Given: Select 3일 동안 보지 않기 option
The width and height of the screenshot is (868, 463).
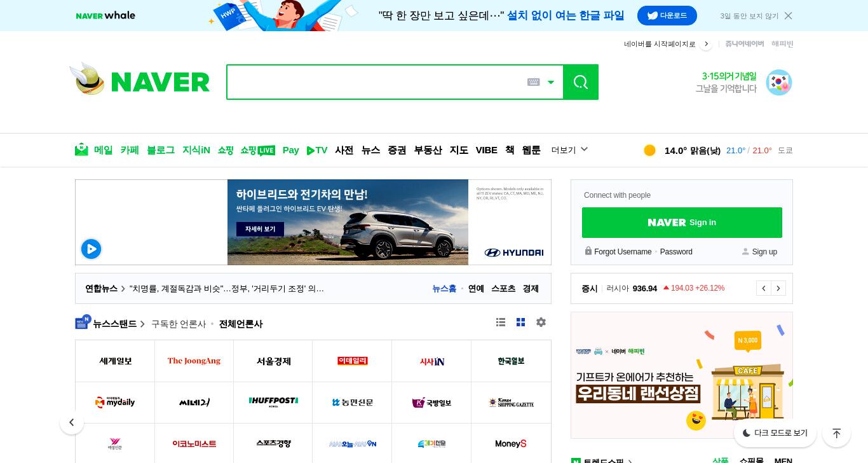Looking at the screenshot, I should pyautogui.click(x=749, y=16).
